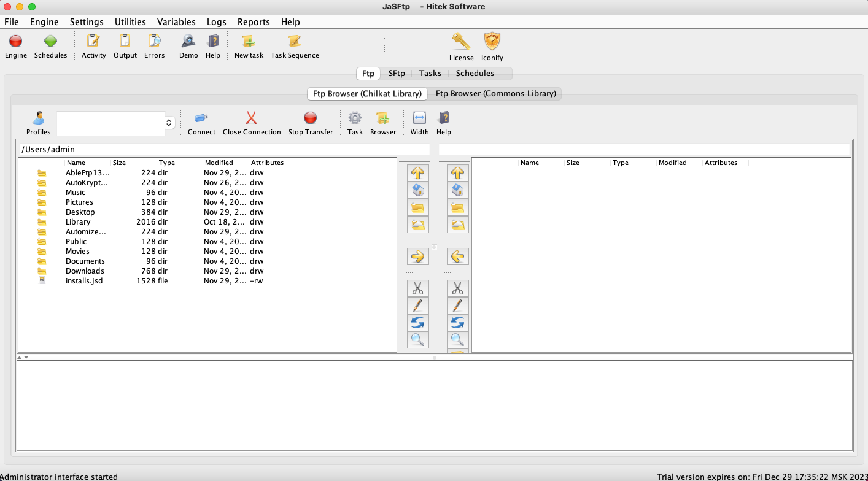Click the local panel home directory button
868x481 pixels.
click(418, 190)
